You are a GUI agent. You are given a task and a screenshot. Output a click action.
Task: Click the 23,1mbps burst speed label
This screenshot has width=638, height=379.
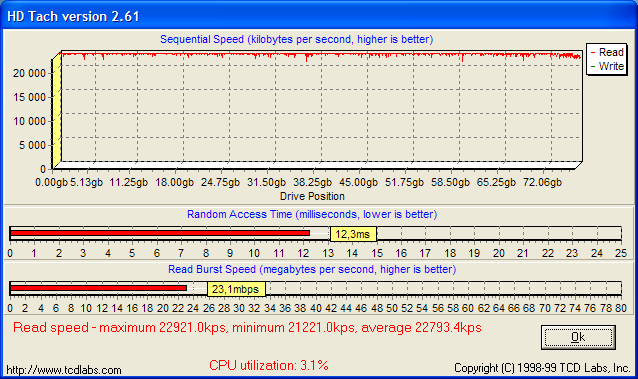pyautogui.click(x=236, y=289)
